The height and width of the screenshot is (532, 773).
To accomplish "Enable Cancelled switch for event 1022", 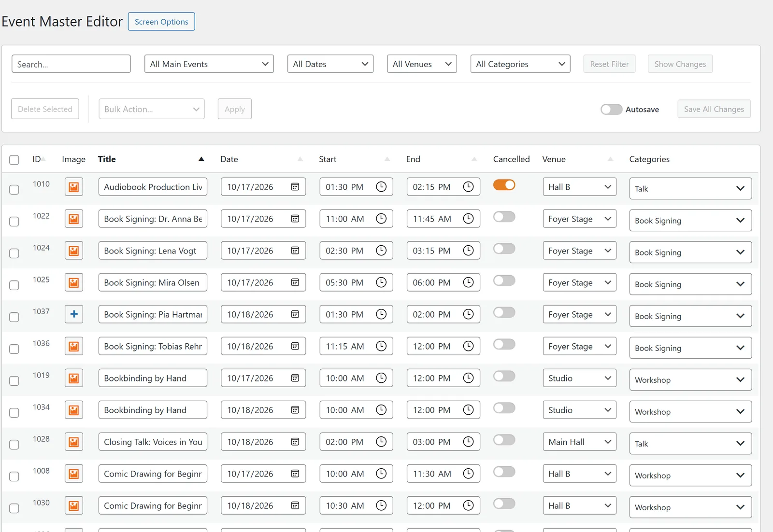I will pos(504,217).
